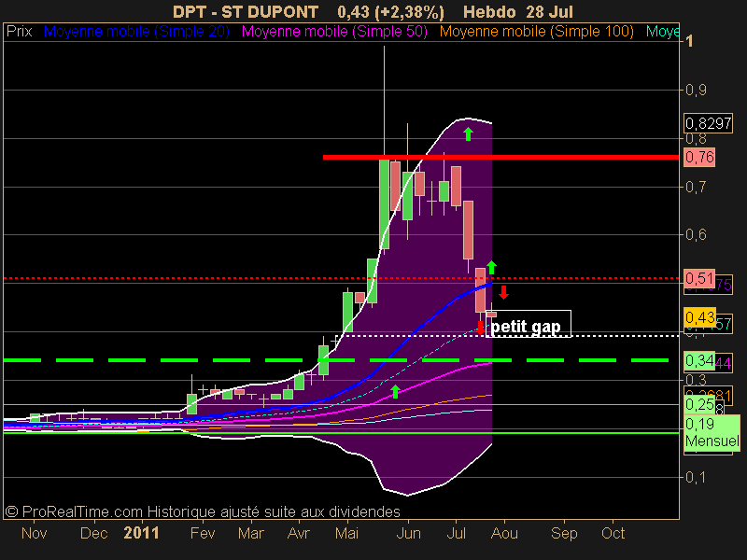Click "Mar" on the time axis
The height and width of the screenshot is (560, 747).
pos(251,533)
